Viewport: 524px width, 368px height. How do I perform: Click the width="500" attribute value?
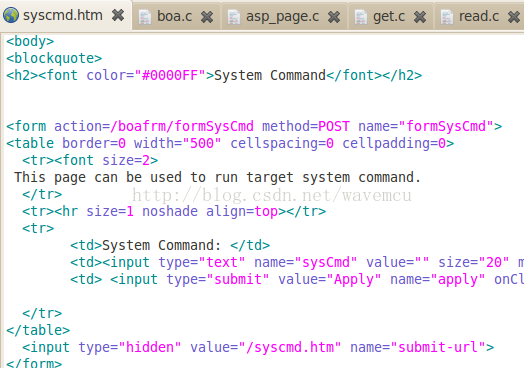(177, 144)
